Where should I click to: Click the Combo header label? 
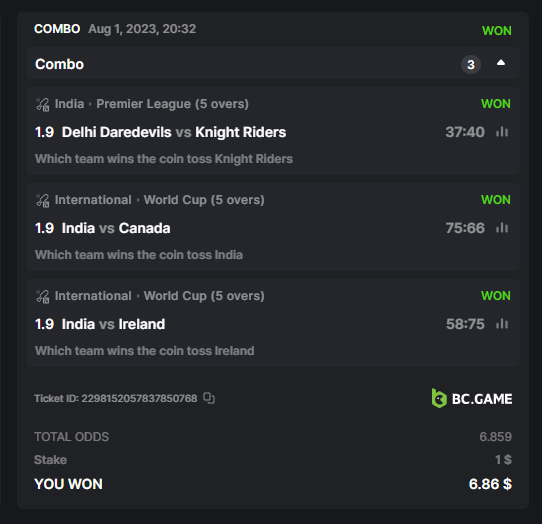point(59,64)
